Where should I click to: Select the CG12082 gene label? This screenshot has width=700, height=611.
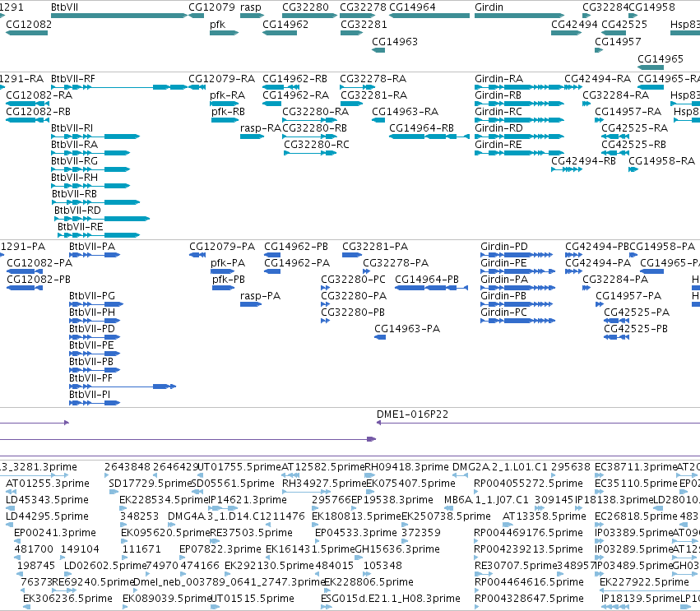tap(29, 24)
